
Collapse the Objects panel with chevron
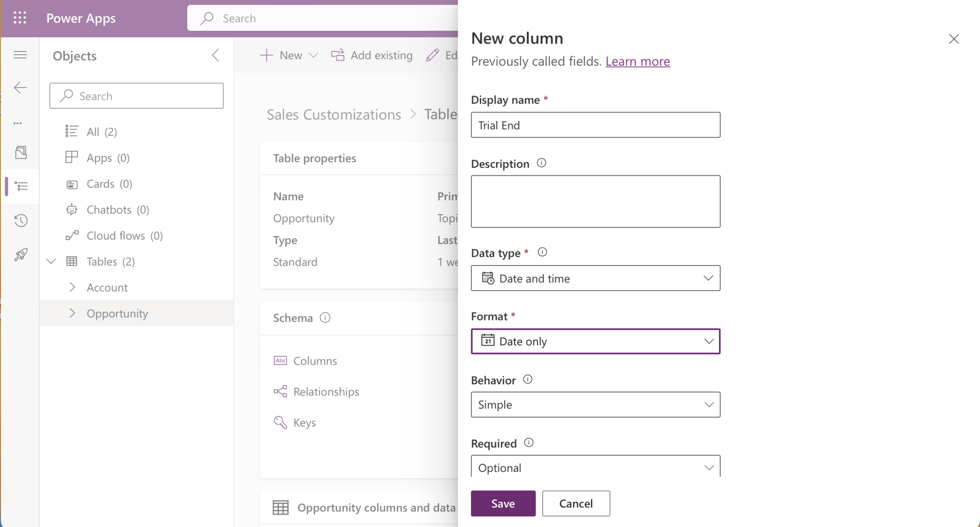(215, 56)
